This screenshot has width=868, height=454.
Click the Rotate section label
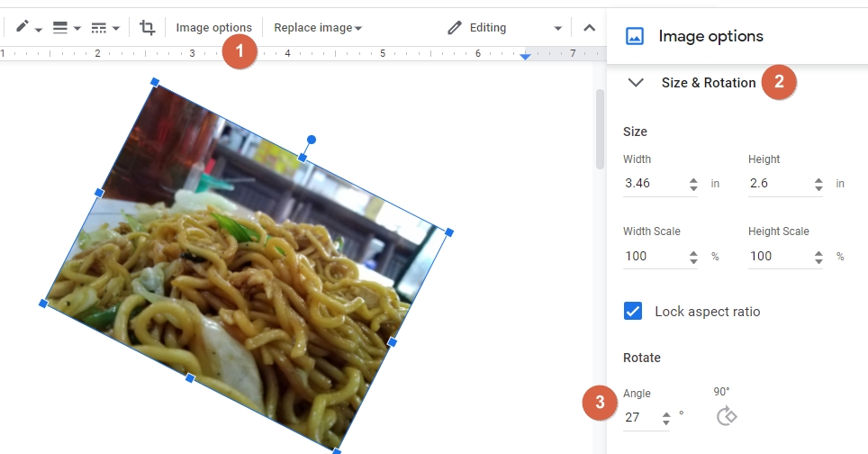[642, 358]
